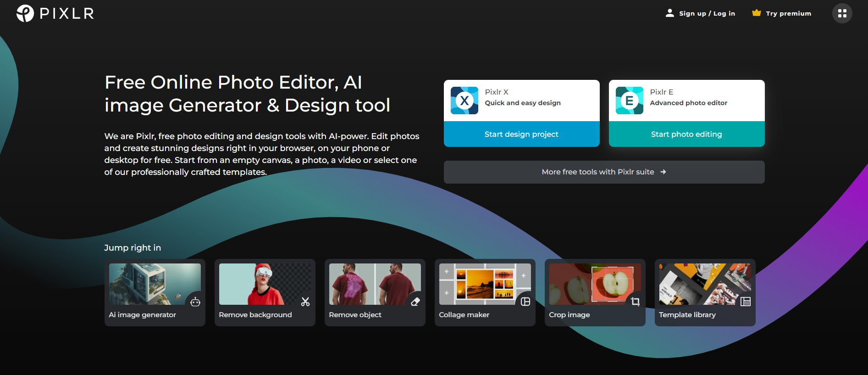Click the Pixlr E app icon
The image size is (868, 375).
click(x=629, y=101)
